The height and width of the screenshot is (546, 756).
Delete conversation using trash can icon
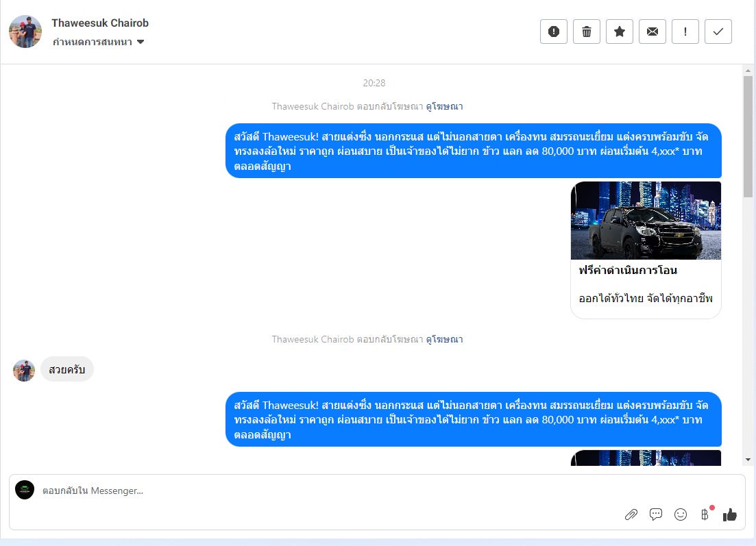586,32
